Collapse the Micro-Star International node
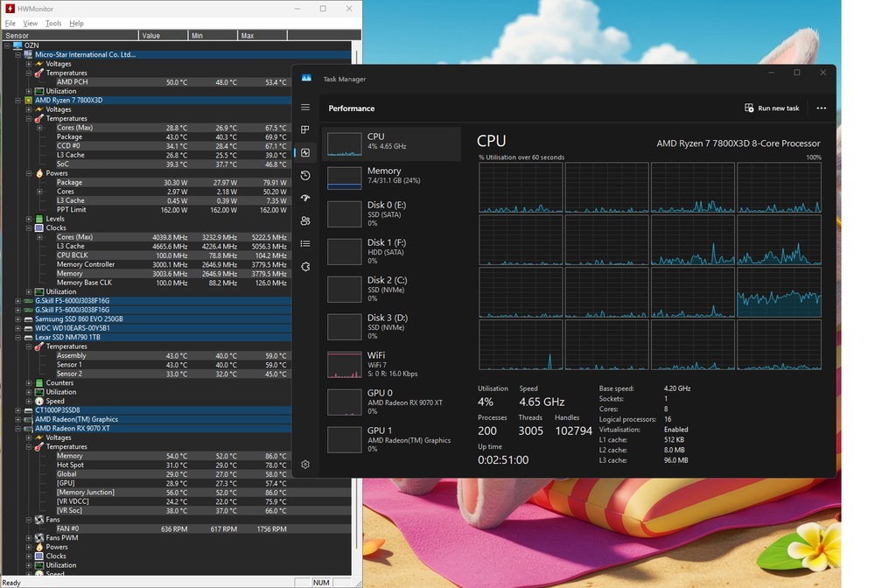Screen dimensions: 875x588 pyautogui.click(x=17, y=54)
